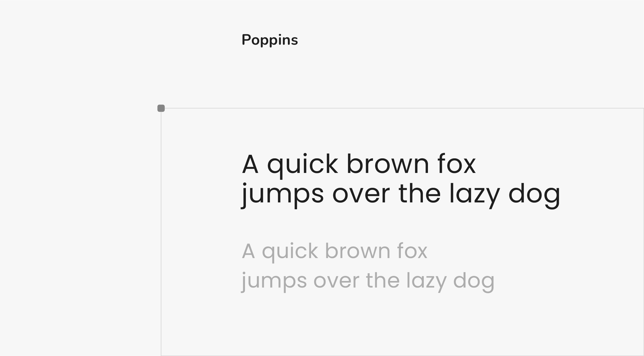Image resolution: width=644 pixels, height=356 pixels.
Task: Click the word "dog" in dark sample text
Action: (534, 195)
